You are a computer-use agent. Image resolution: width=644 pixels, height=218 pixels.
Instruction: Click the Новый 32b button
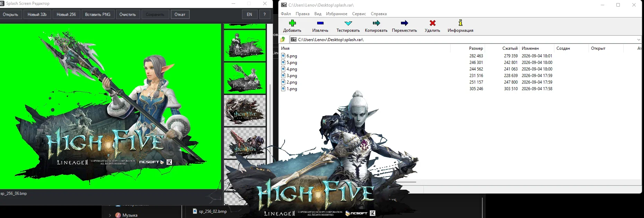pyautogui.click(x=37, y=15)
